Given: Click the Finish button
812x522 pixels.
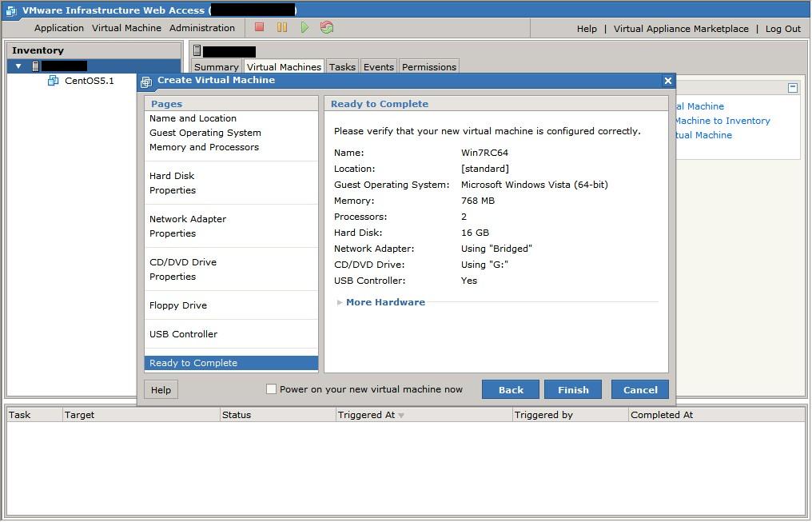Looking at the screenshot, I should [573, 389].
